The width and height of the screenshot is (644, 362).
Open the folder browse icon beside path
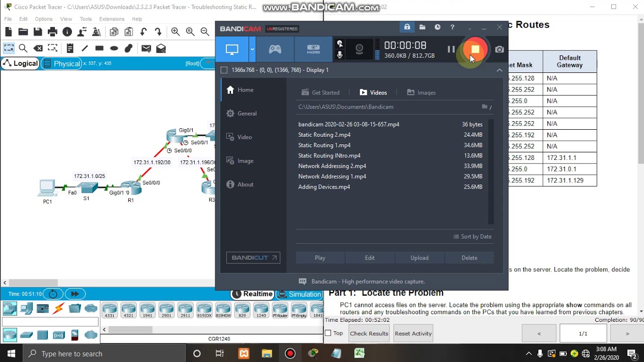(485, 107)
